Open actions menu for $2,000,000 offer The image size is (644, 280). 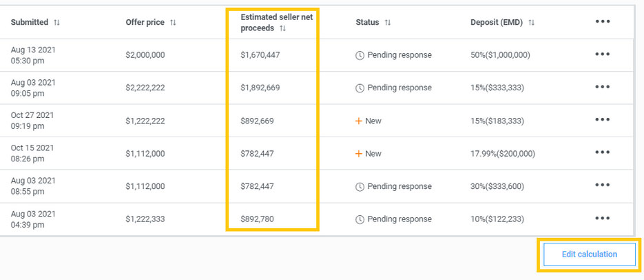[602, 54]
